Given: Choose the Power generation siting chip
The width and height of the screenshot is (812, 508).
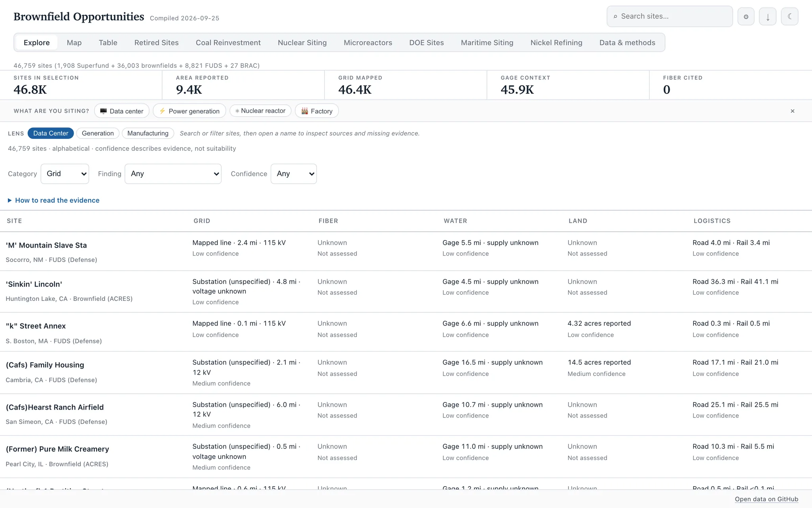Looking at the screenshot, I should (190, 111).
